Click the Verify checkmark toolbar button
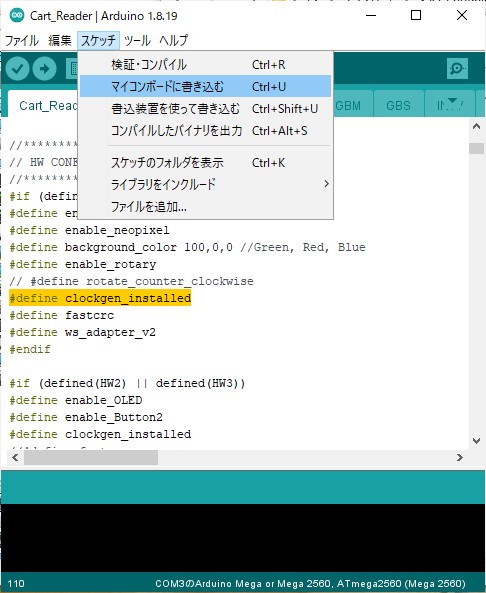This screenshot has width=486, height=593. click(18, 69)
